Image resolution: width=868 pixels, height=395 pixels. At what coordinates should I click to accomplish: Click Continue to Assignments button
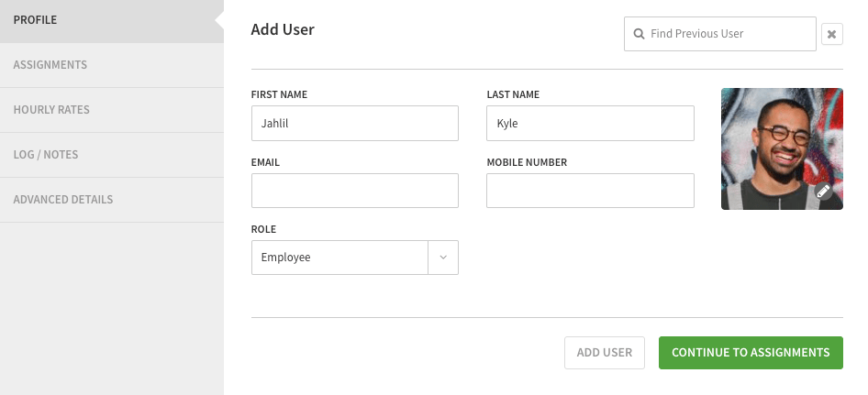[750, 353]
